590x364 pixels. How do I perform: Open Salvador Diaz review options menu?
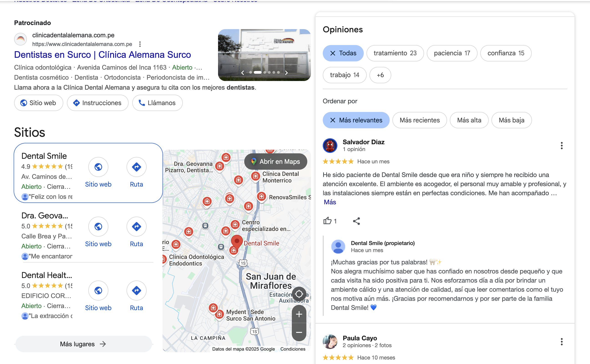pyautogui.click(x=562, y=146)
